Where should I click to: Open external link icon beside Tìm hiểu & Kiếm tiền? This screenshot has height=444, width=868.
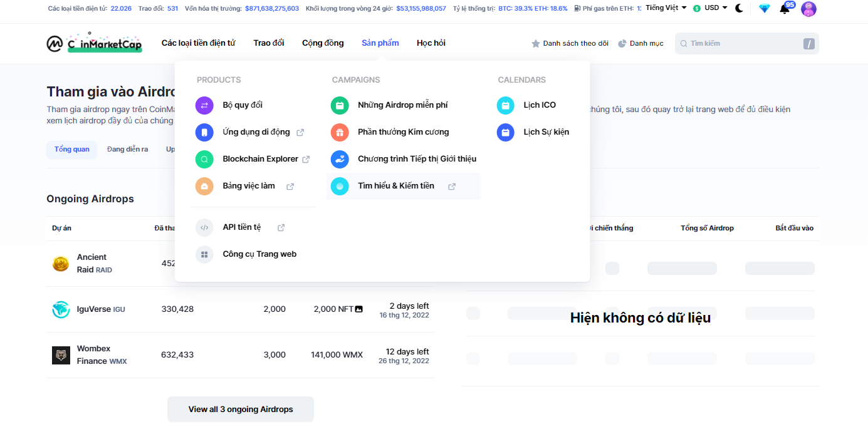click(x=452, y=187)
